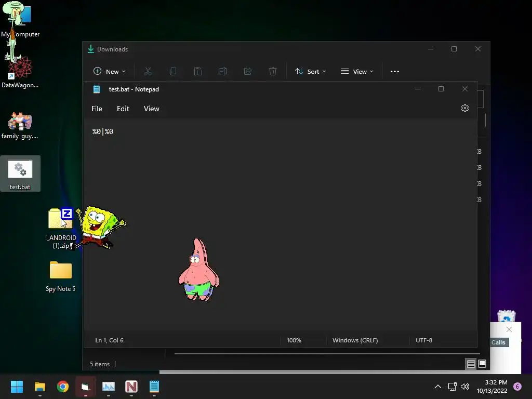Click the Cut icon in Downloads toolbar
The width and height of the screenshot is (532, 399).
(148, 71)
